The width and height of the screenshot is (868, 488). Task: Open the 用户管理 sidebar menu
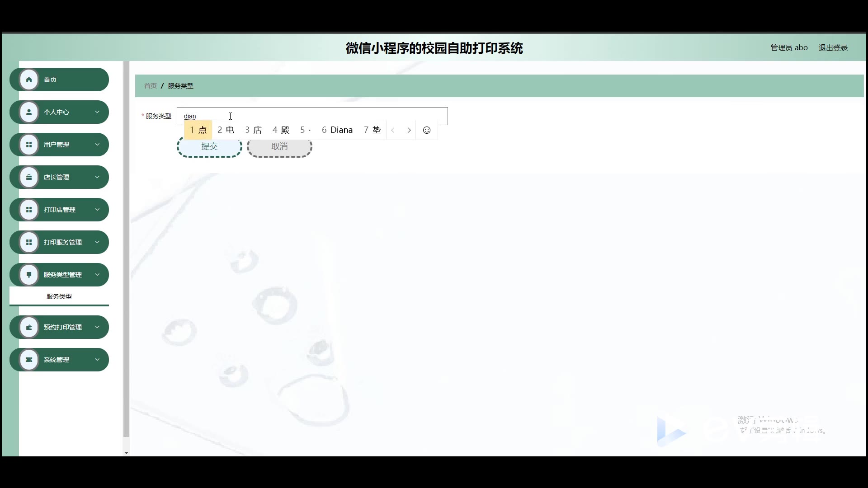(x=59, y=145)
